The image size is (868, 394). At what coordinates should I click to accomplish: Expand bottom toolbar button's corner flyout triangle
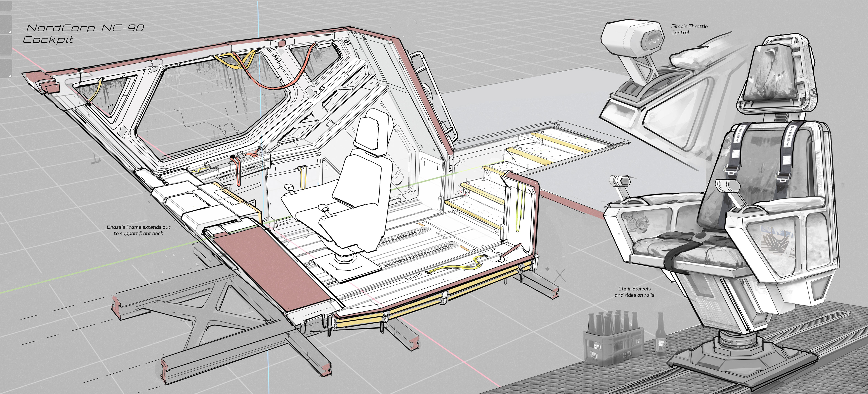click(x=10, y=76)
